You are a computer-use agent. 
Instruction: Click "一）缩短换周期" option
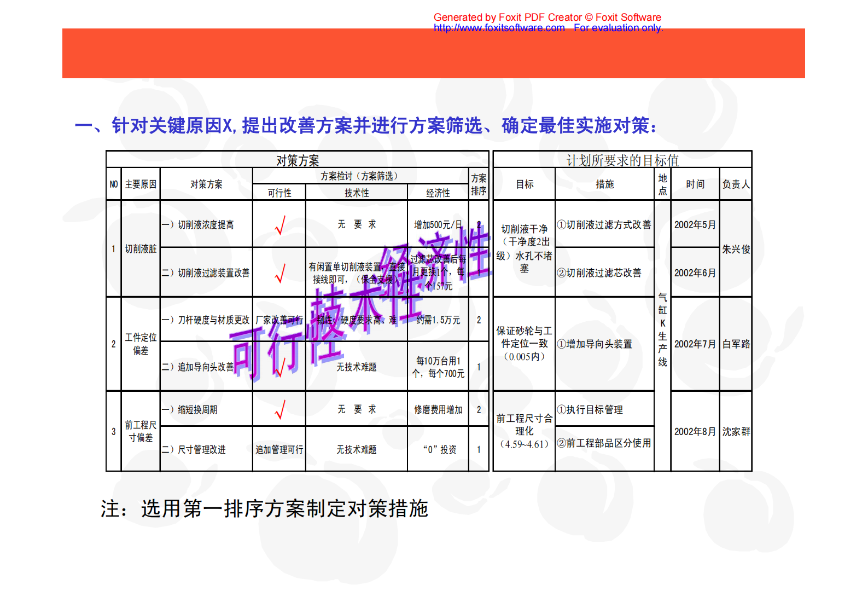pyautogui.click(x=189, y=410)
